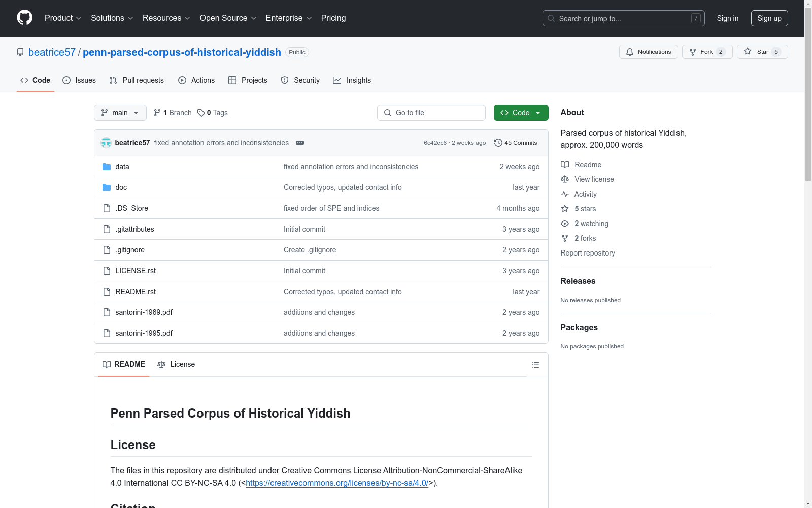Open the Enterprise dropdown

click(289, 18)
